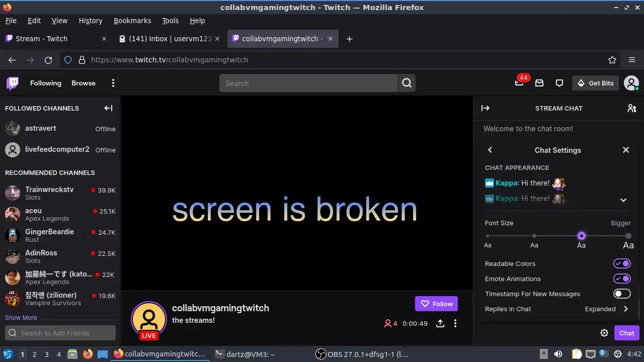
Task: Open a new Firefox tab
Action: point(349,39)
